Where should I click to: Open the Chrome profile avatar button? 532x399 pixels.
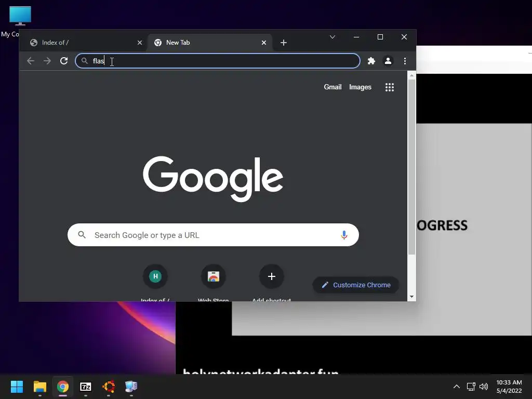388,61
